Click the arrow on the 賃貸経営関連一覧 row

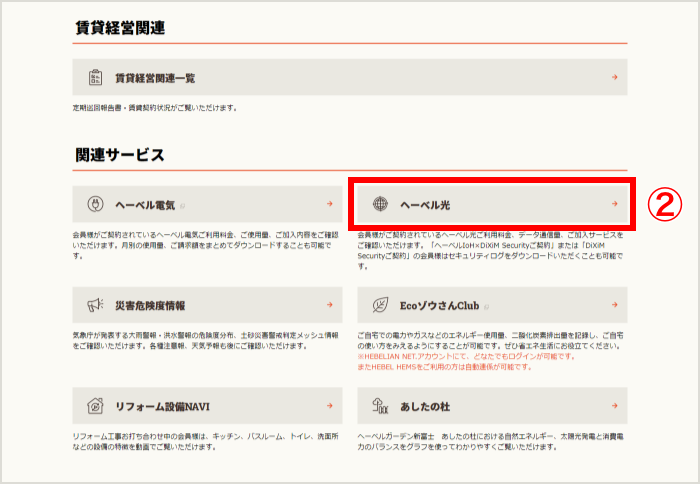coord(614,77)
